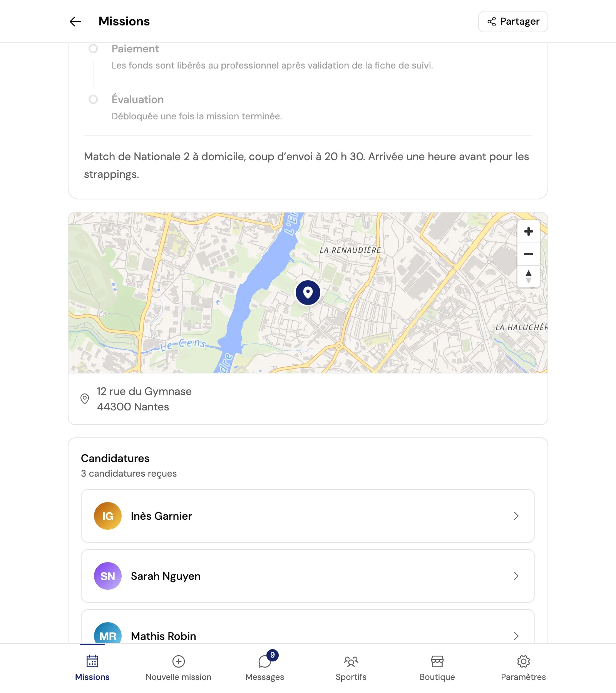Open Sarah Nguyen's candidature
The width and height of the screenshot is (616, 693).
308,576
